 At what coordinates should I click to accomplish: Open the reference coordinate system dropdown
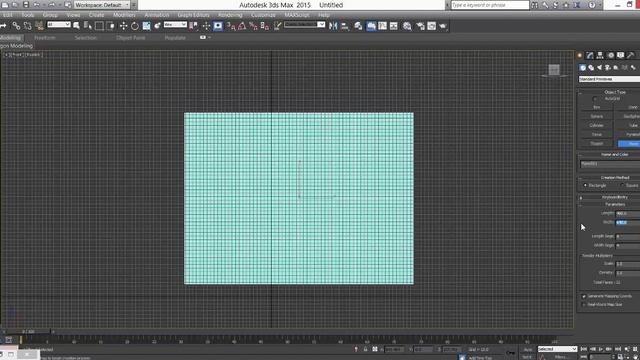[175, 25]
